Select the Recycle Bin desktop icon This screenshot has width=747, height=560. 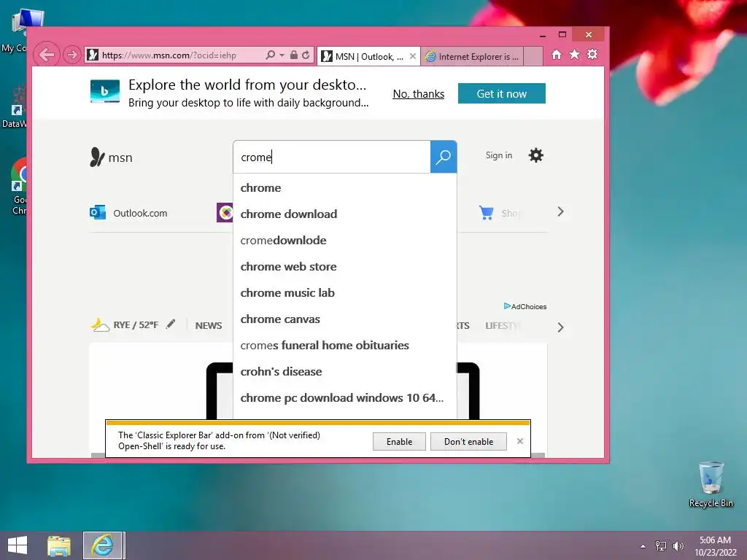click(x=711, y=484)
